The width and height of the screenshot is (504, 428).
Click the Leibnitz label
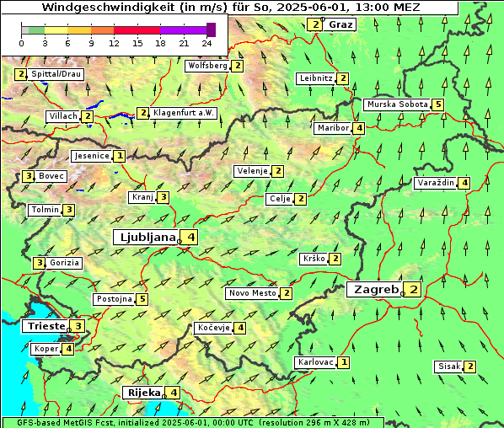tap(316, 78)
